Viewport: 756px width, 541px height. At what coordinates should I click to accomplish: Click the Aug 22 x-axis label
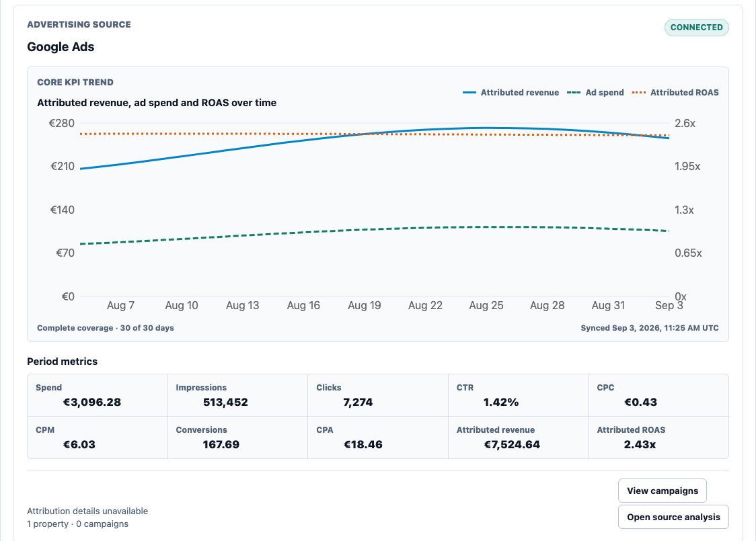tap(425, 305)
